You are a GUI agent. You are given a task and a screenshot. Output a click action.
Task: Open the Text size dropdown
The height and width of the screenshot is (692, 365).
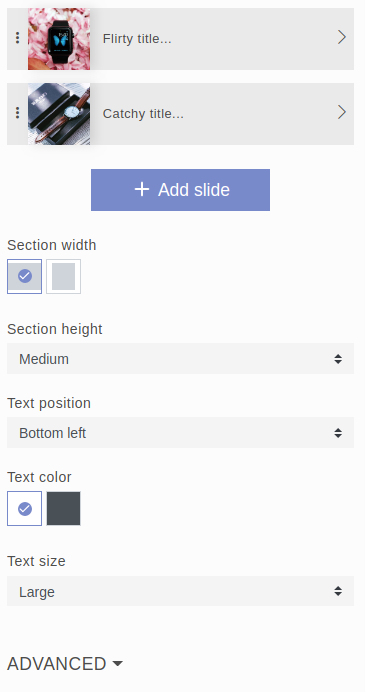pyautogui.click(x=181, y=591)
